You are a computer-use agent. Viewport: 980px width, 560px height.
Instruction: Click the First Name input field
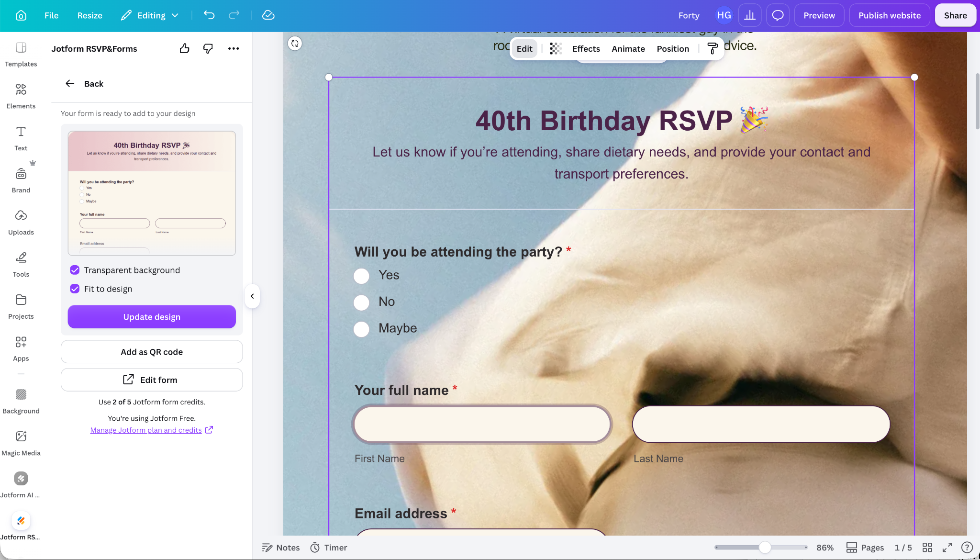click(x=482, y=424)
